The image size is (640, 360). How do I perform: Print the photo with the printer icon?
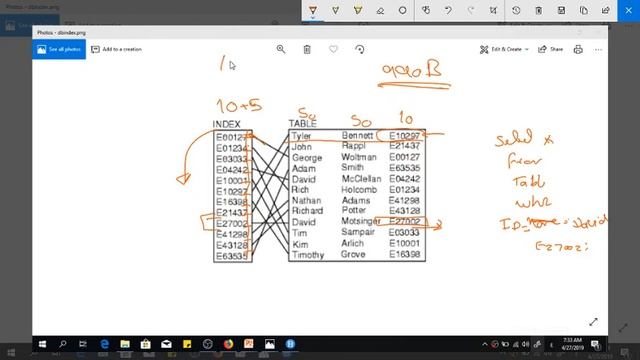pos(578,49)
